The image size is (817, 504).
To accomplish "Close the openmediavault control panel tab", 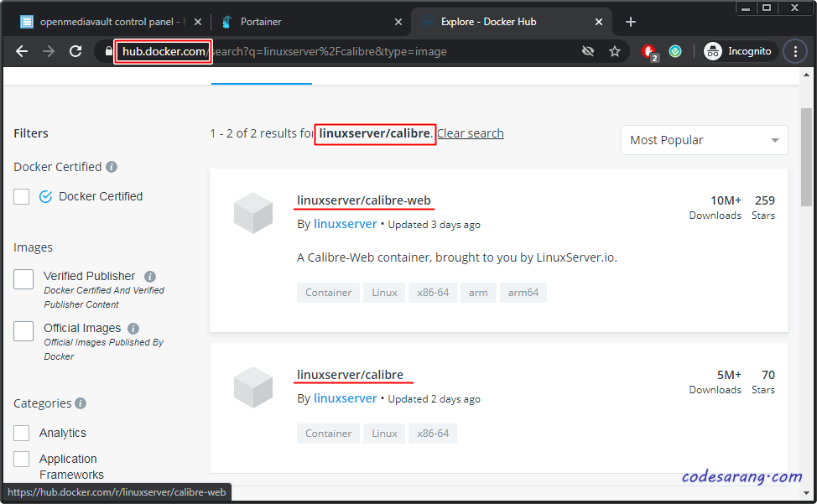I will pos(197,22).
